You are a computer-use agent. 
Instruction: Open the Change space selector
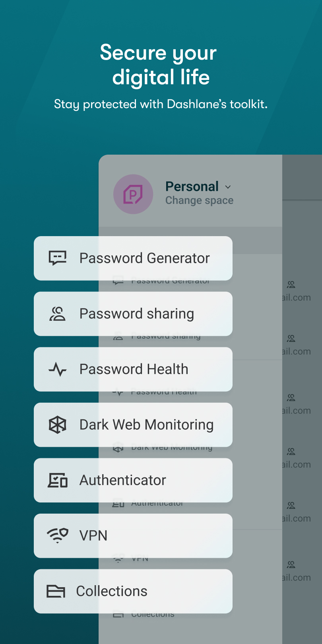click(199, 200)
